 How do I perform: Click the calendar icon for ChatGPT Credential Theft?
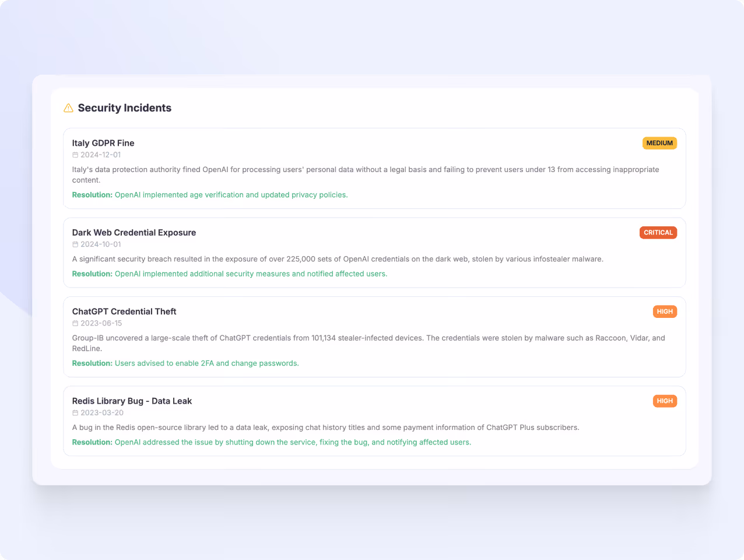coord(75,323)
